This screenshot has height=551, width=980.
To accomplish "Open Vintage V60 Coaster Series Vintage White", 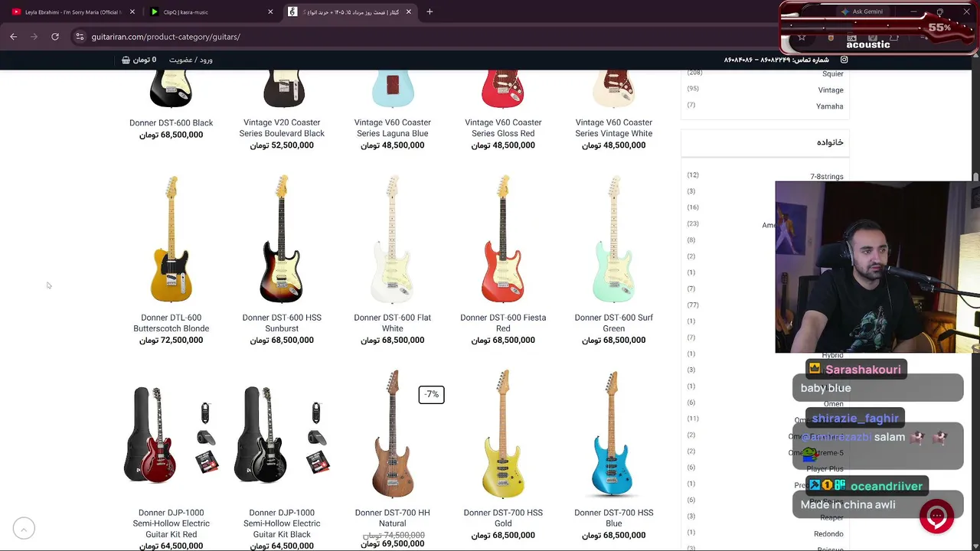I will coord(614,128).
